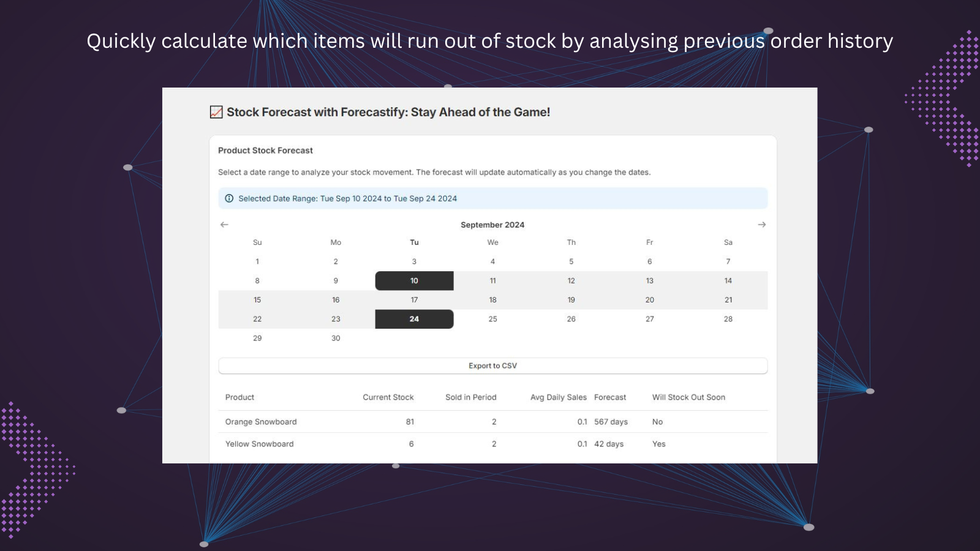Click the 567 days forecast value

coord(611,422)
